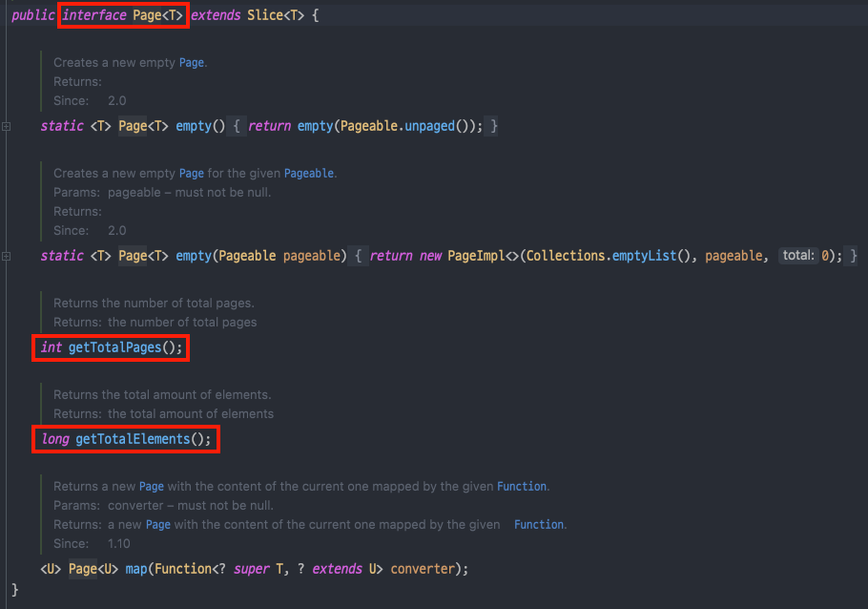Click "pageable – must not be null." doc text
Image resolution: width=868 pixels, height=609 pixels.
tap(189, 193)
